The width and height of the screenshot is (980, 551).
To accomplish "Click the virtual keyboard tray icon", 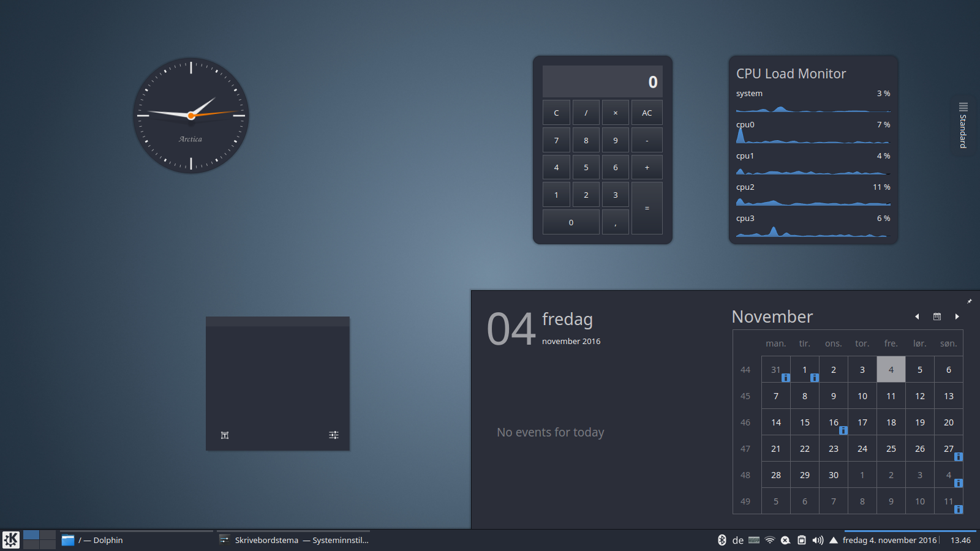I will point(754,540).
